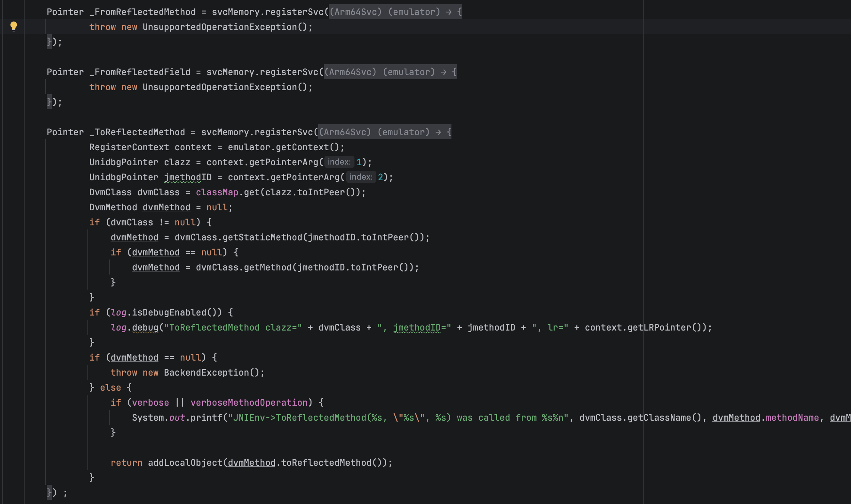Expand folded lambda on _ToReflectedMethod line
The height and width of the screenshot is (504, 851).
coord(385,132)
